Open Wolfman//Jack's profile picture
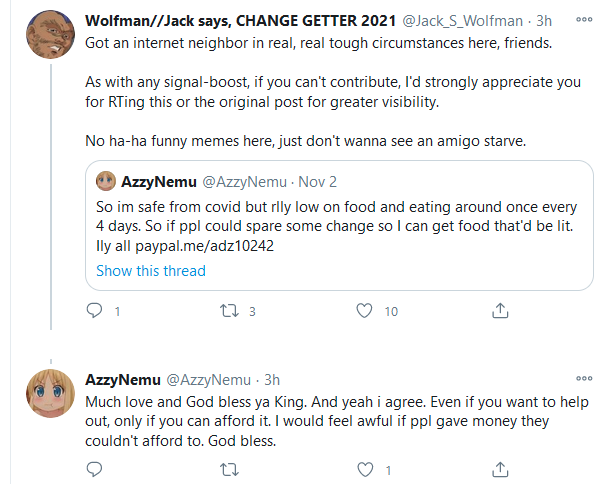598x484 pixels. [x=50, y=35]
